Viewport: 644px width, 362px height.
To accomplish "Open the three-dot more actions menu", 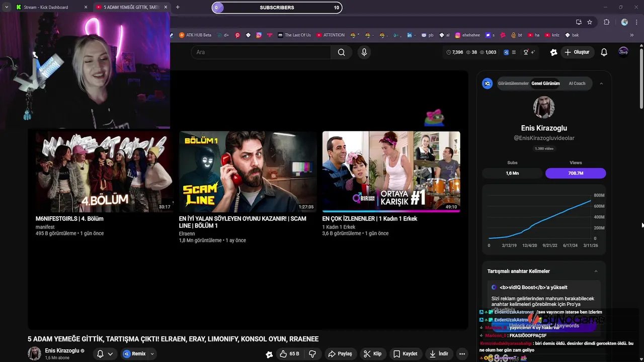I will click(462, 354).
